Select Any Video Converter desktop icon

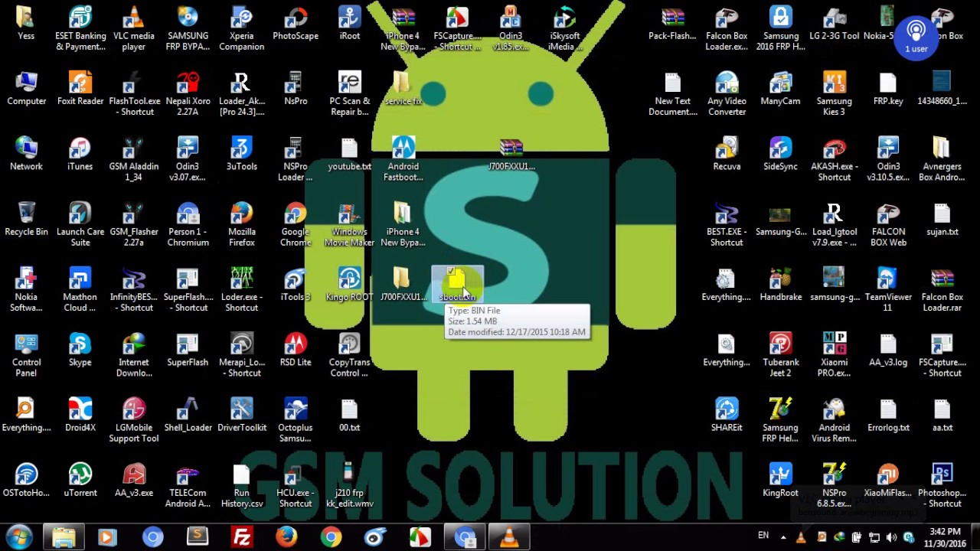(x=727, y=93)
